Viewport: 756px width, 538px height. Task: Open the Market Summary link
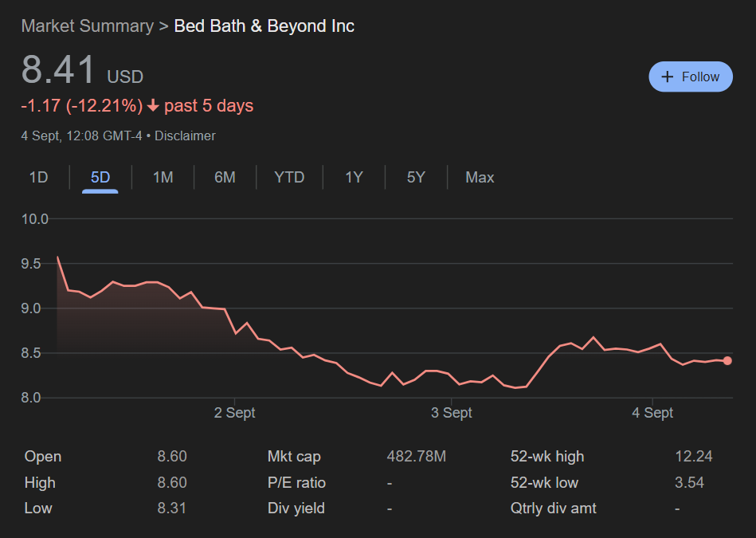click(x=88, y=26)
